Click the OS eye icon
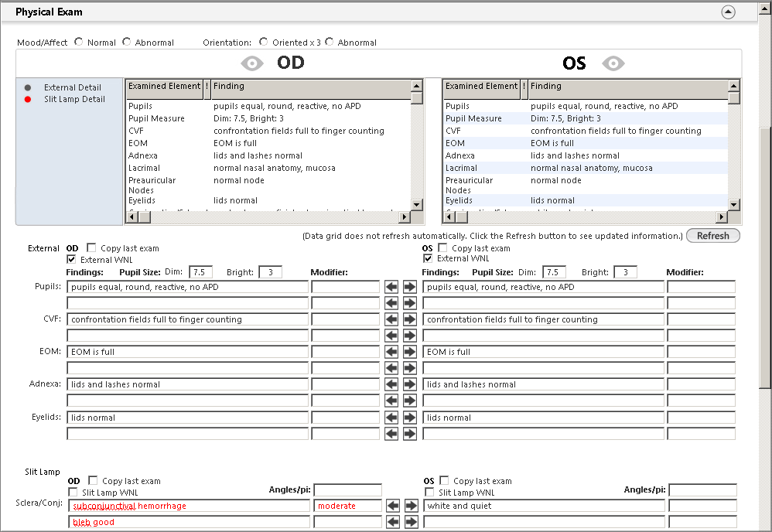The image size is (772, 532). 613,63
